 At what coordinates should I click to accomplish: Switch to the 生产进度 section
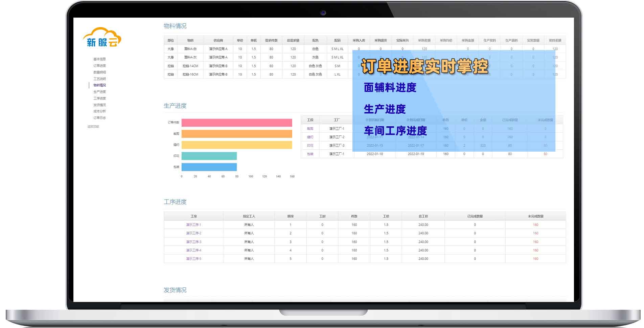99,92
